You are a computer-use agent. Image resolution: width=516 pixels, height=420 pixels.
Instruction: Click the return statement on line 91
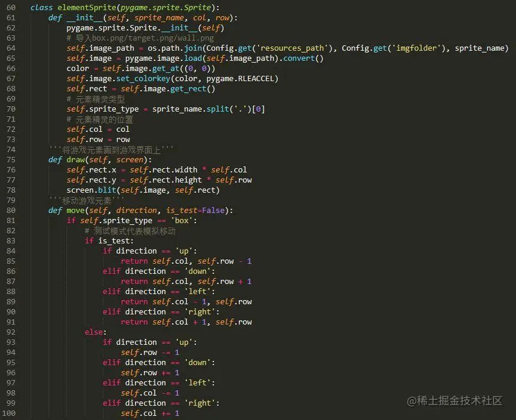point(186,322)
